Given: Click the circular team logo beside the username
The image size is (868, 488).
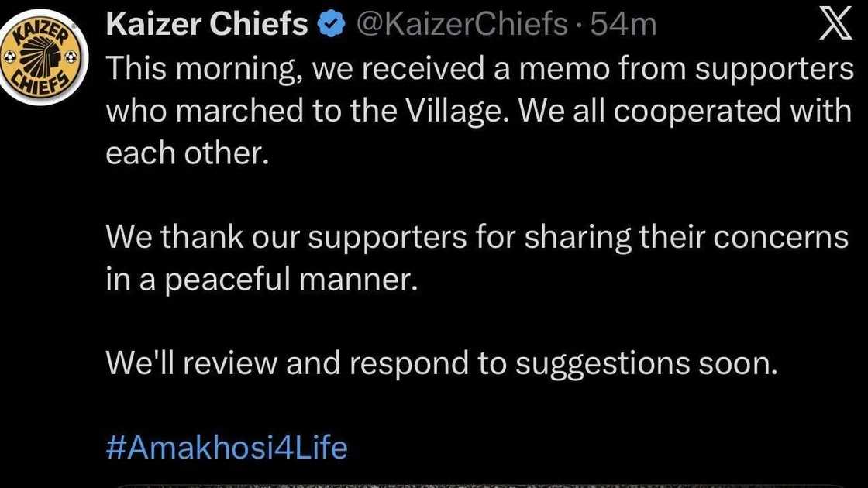Looking at the screenshot, I should pyautogui.click(x=44, y=54).
